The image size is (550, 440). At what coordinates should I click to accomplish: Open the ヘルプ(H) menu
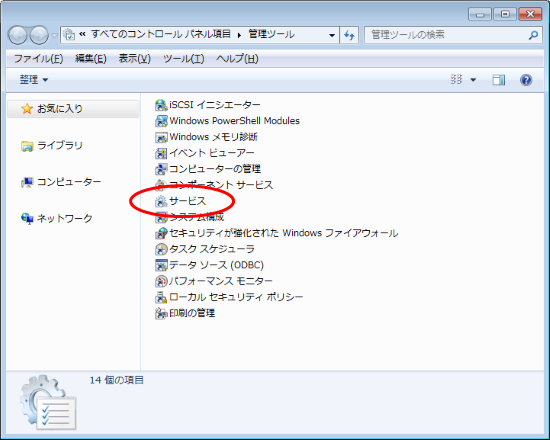point(237,59)
